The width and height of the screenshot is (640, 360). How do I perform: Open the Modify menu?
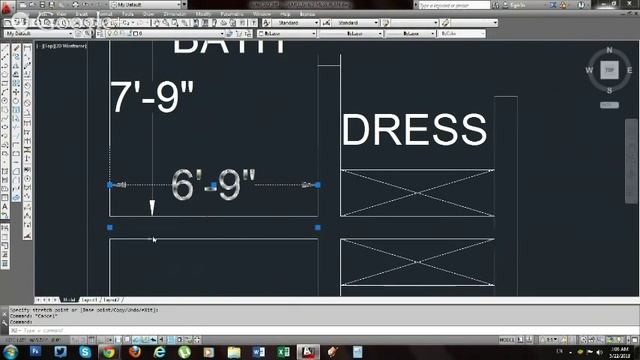[202, 14]
